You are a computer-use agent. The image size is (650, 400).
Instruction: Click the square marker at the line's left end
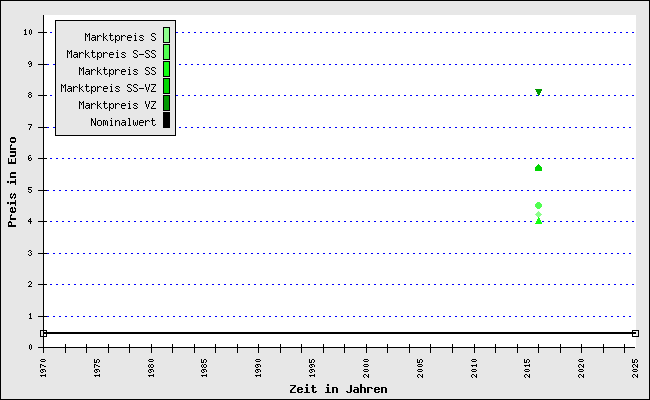click(43, 333)
